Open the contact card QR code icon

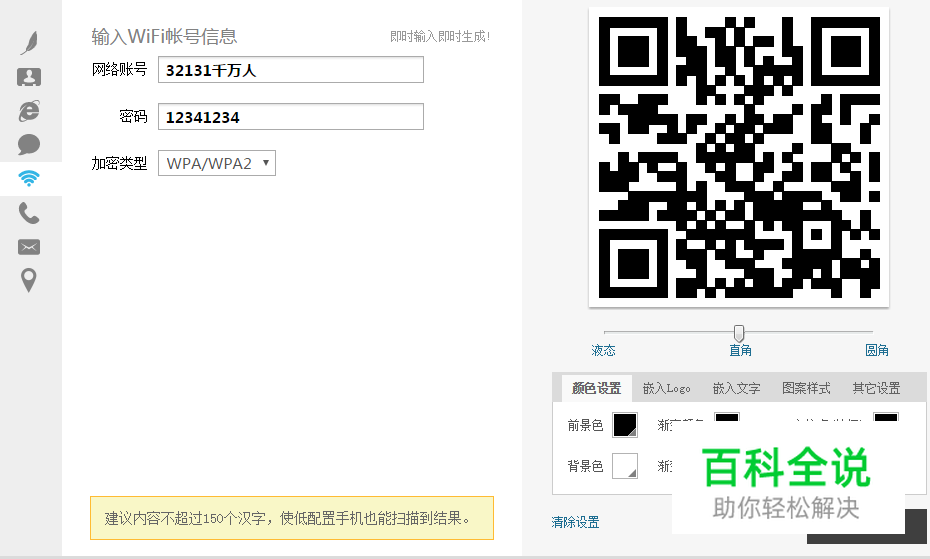pyautogui.click(x=29, y=77)
